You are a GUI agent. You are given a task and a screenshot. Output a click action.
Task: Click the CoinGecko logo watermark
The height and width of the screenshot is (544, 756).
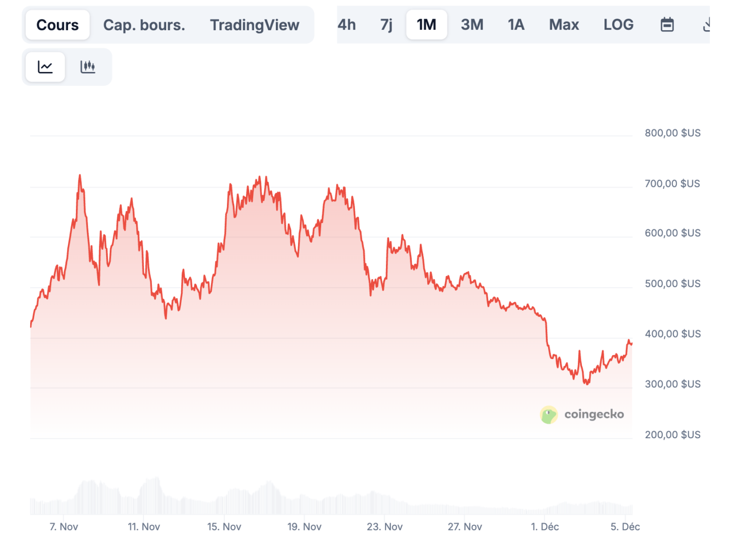pyautogui.click(x=582, y=415)
